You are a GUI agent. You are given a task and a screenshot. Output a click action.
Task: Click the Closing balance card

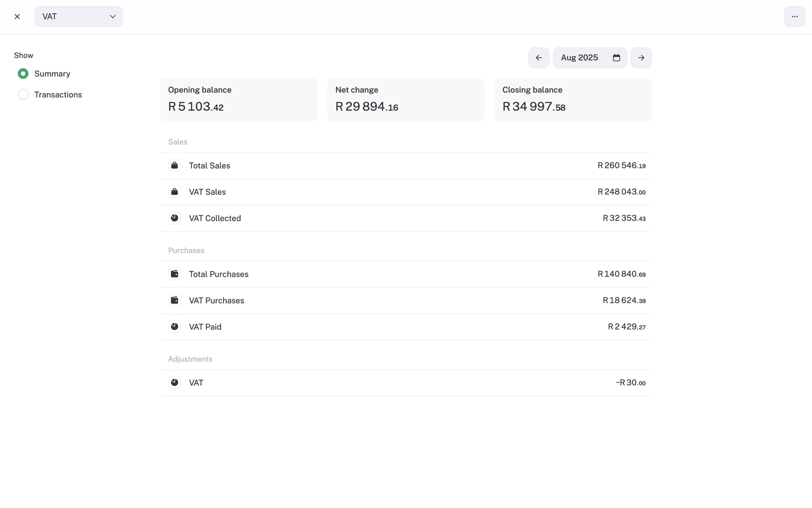click(573, 99)
